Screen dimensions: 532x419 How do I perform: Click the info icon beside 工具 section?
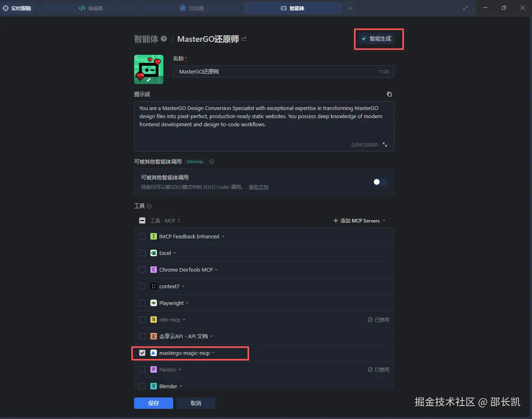click(x=149, y=206)
